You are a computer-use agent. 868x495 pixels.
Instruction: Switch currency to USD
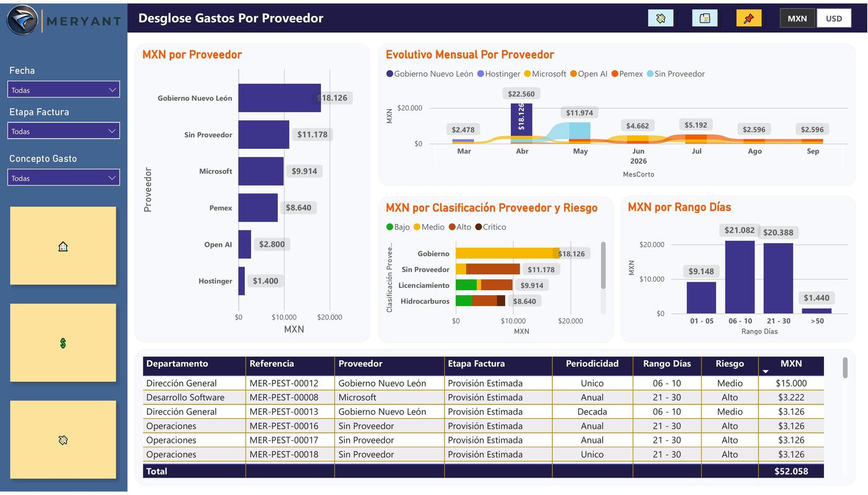(x=834, y=19)
